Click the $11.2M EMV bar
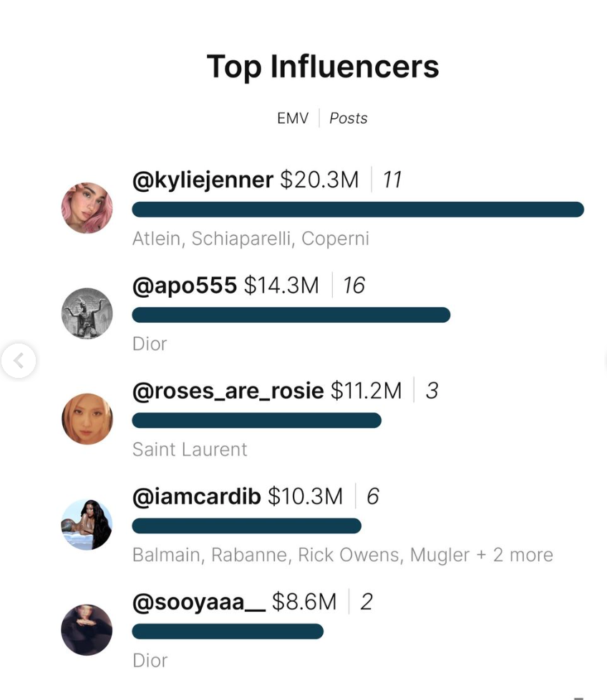Screen dimensions: 607x700 [257, 421]
